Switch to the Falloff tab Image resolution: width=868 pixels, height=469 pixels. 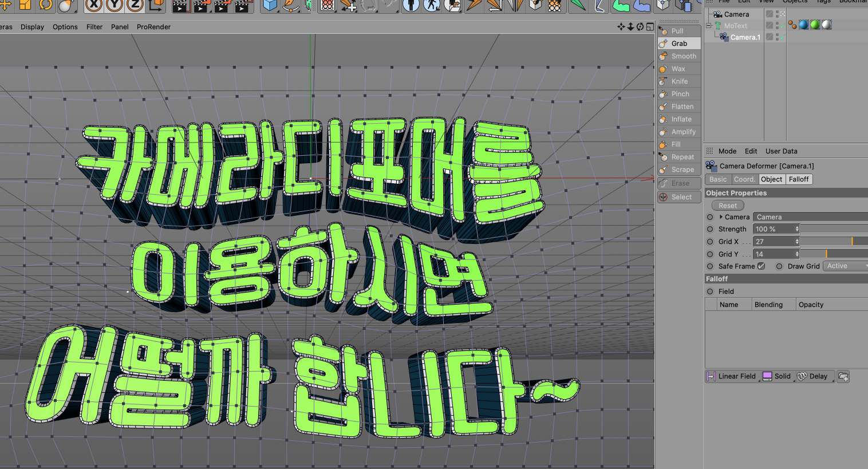(x=799, y=179)
